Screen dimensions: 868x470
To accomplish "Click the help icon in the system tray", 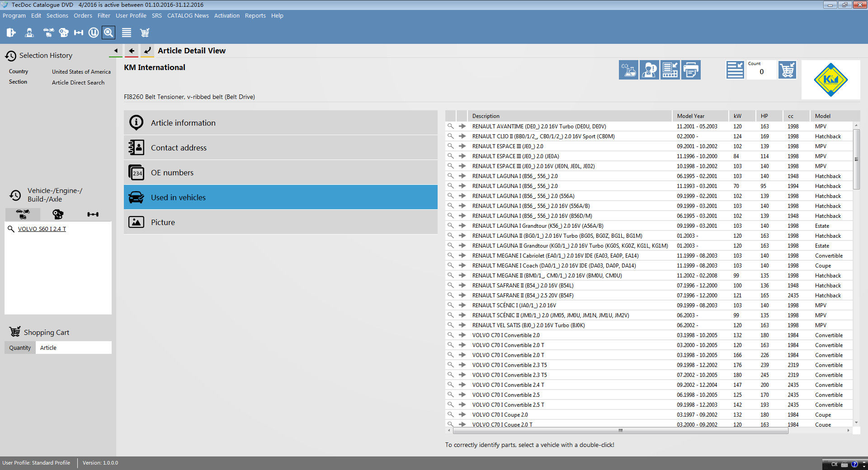I will [x=854, y=464].
